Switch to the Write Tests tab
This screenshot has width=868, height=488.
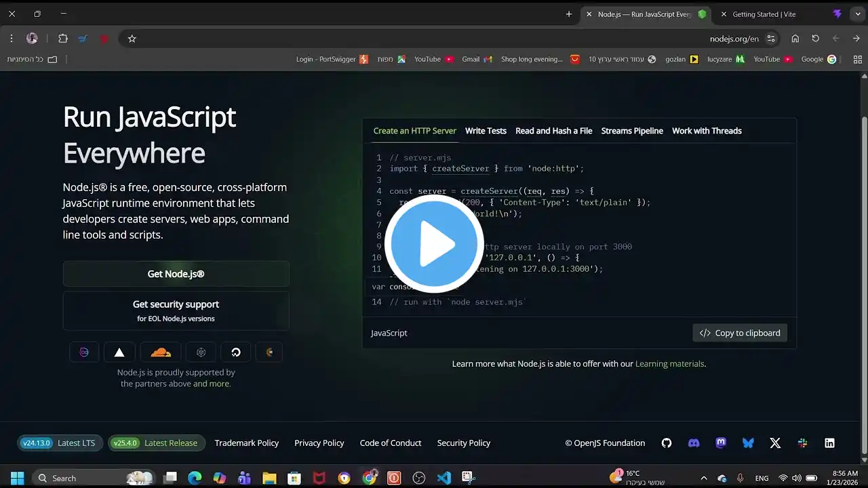(486, 131)
